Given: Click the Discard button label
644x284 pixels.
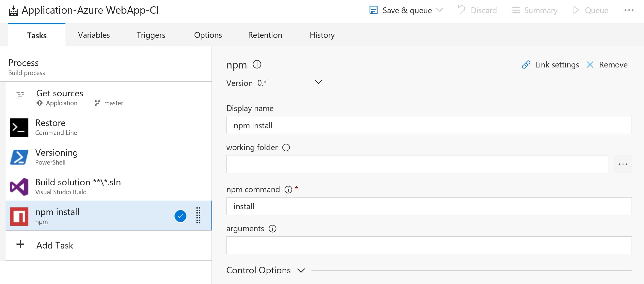Looking at the screenshot, I should pyautogui.click(x=484, y=10).
